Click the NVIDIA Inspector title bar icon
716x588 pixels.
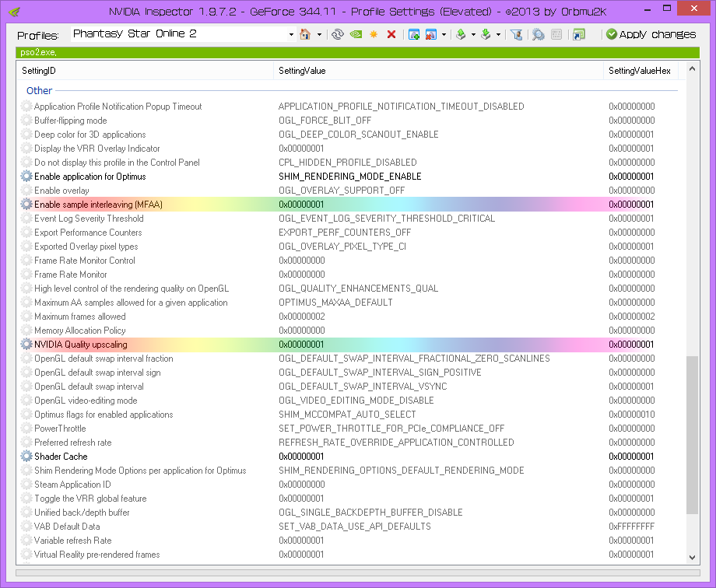coord(15,12)
